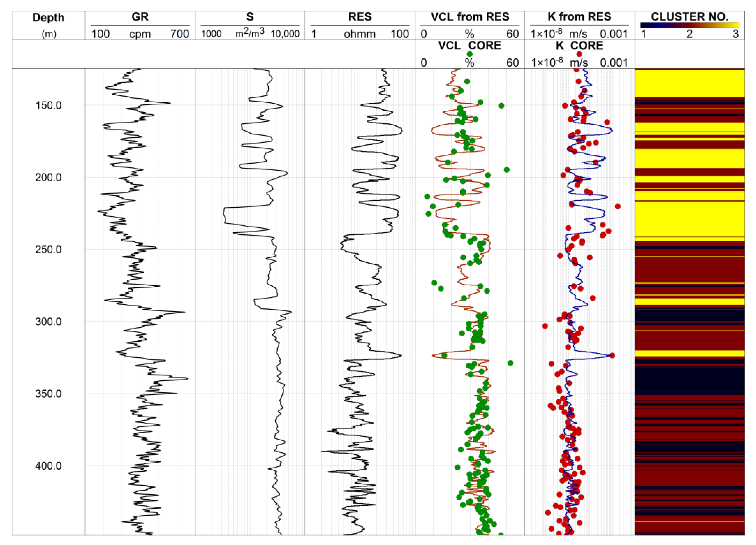The height and width of the screenshot is (545, 756).
Task: Click the 250.0 depth label
Action: point(48,249)
